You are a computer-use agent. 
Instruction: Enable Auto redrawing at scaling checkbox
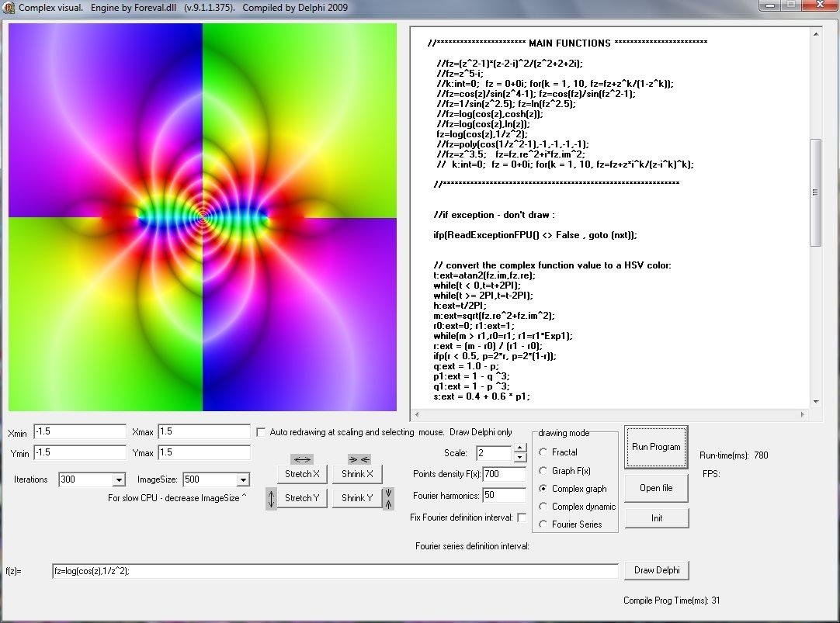tap(261, 432)
